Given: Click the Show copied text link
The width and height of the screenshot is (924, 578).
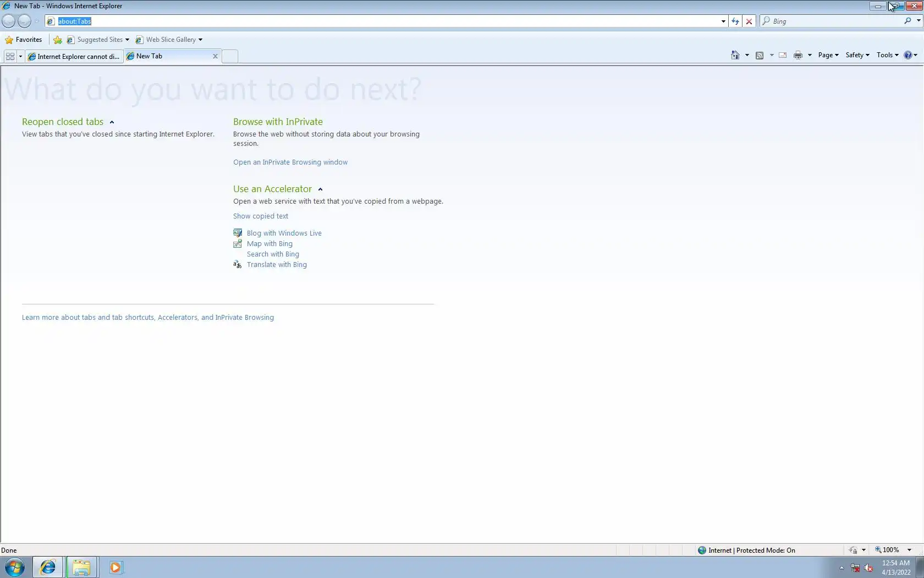Looking at the screenshot, I should pyautogui.click(x=260, y=216).
